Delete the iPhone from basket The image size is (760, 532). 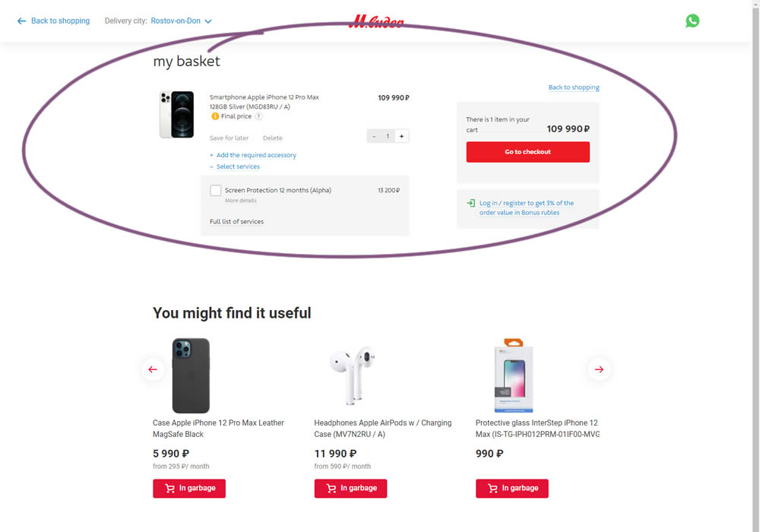272,138
